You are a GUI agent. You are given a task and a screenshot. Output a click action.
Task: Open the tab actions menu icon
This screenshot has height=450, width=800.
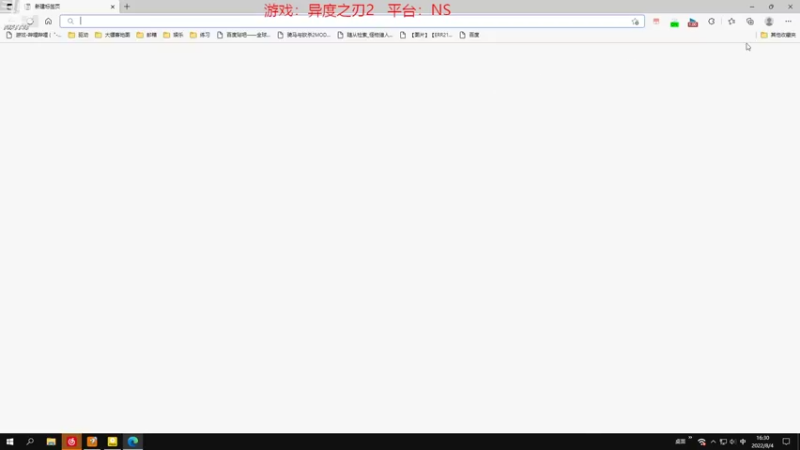click(x=9, y=7)
